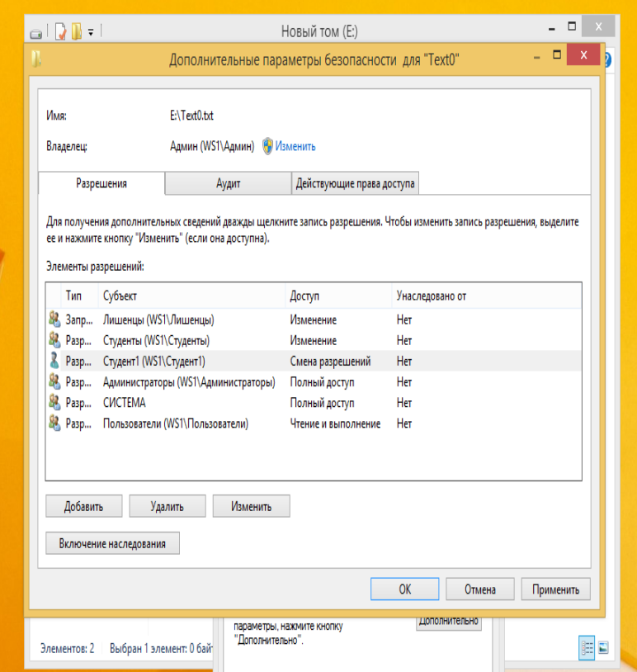Click Explorer help question mark icon
The height and width of the screenshot is (672, 637).
coord(608,60)
